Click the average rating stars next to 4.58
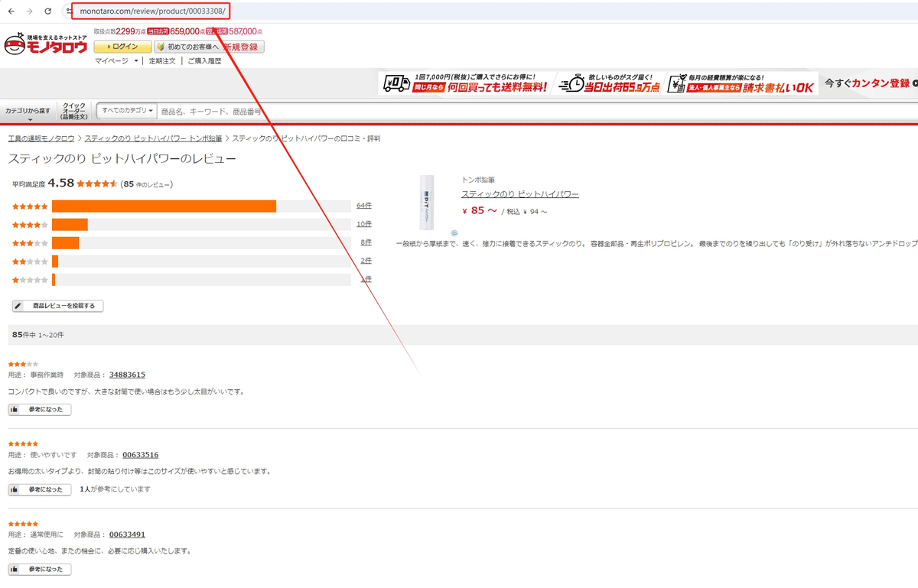The image size is (918, 588). (97, 184)
